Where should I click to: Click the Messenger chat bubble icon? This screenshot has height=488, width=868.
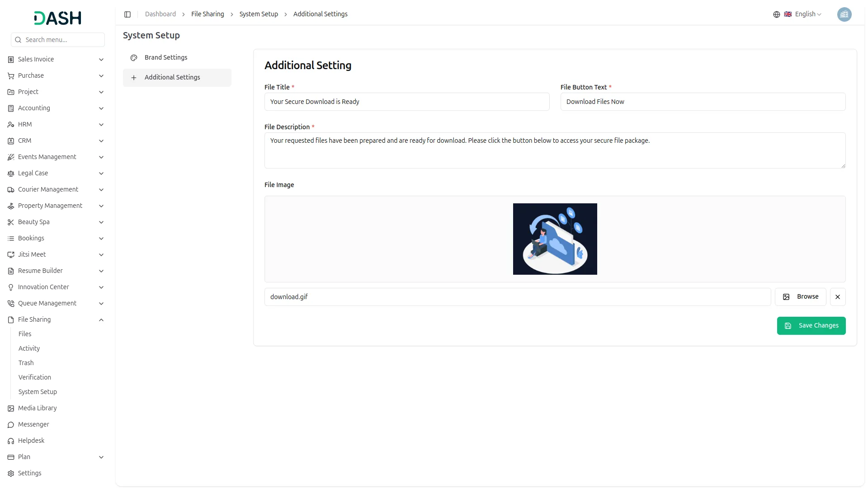(10, 425)
